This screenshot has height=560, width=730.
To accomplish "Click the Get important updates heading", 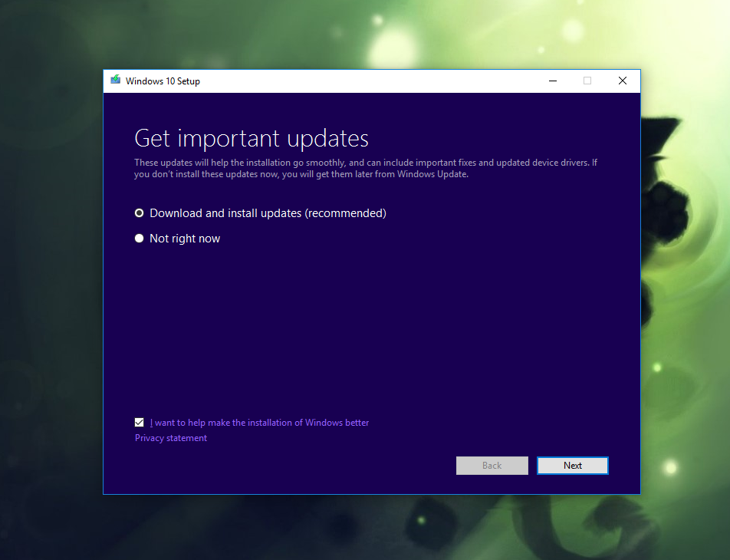I will (252, 139).
